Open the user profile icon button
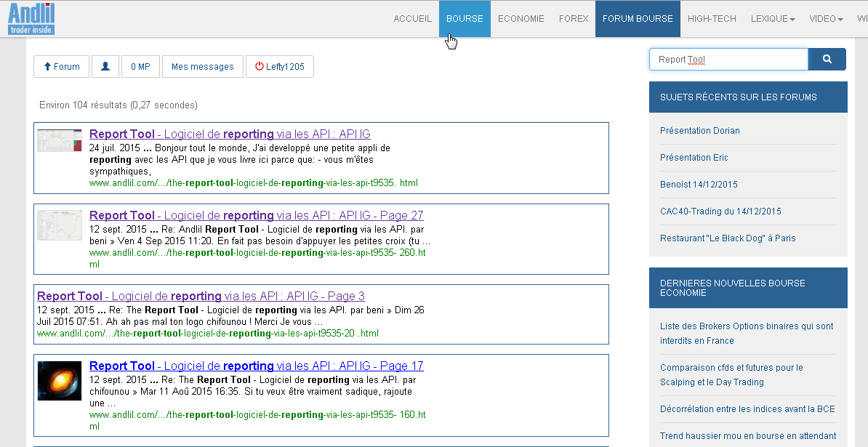Image resolution: width=868 pixels, height=447 pixels. 105,66
